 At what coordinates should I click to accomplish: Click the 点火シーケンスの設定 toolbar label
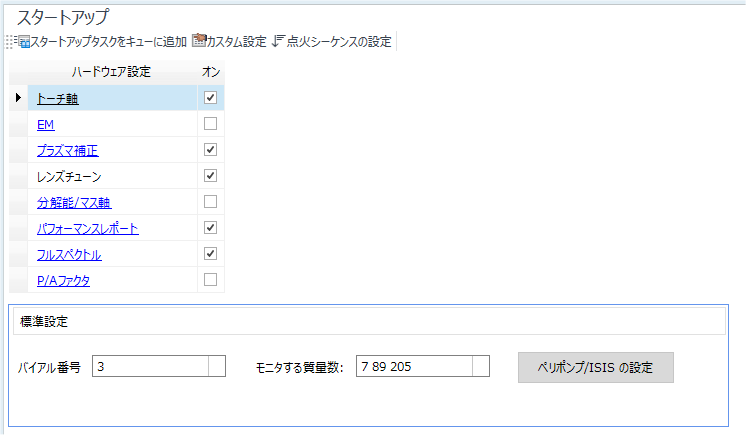(x=339, y=42)
